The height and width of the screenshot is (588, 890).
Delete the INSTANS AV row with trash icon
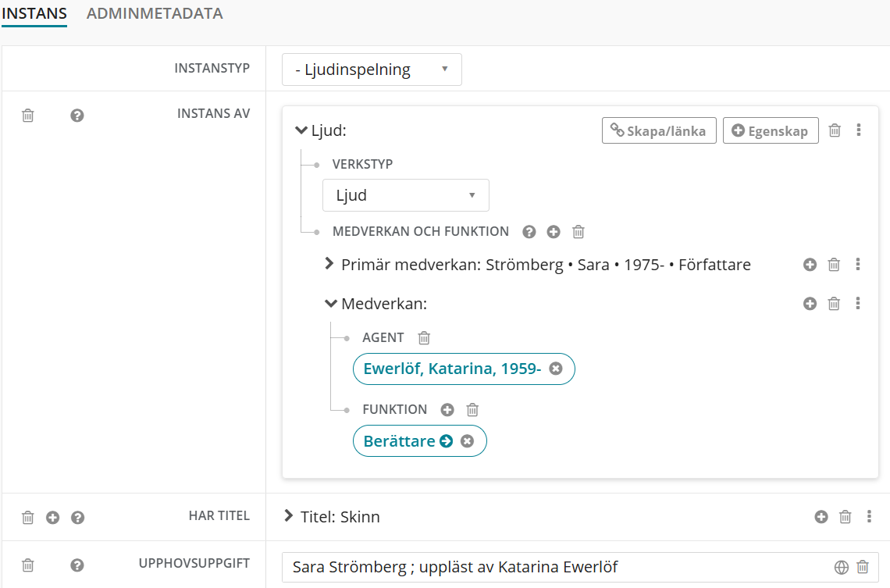[28, 116]
